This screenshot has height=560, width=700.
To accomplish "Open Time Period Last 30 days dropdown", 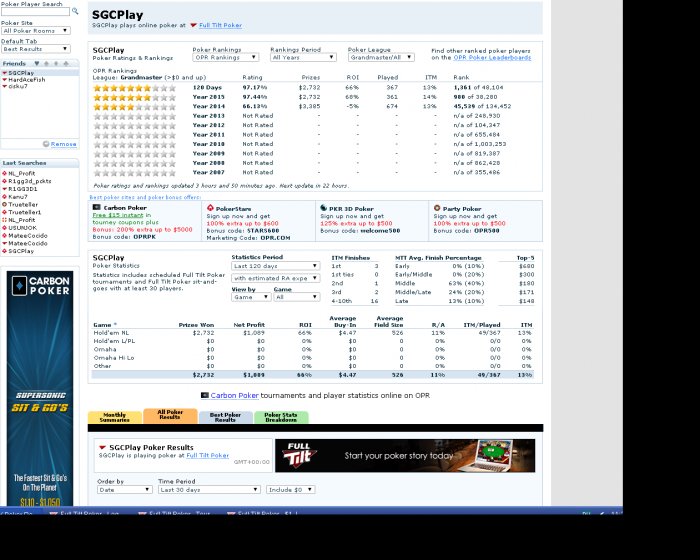I will (x=209, y=490).
